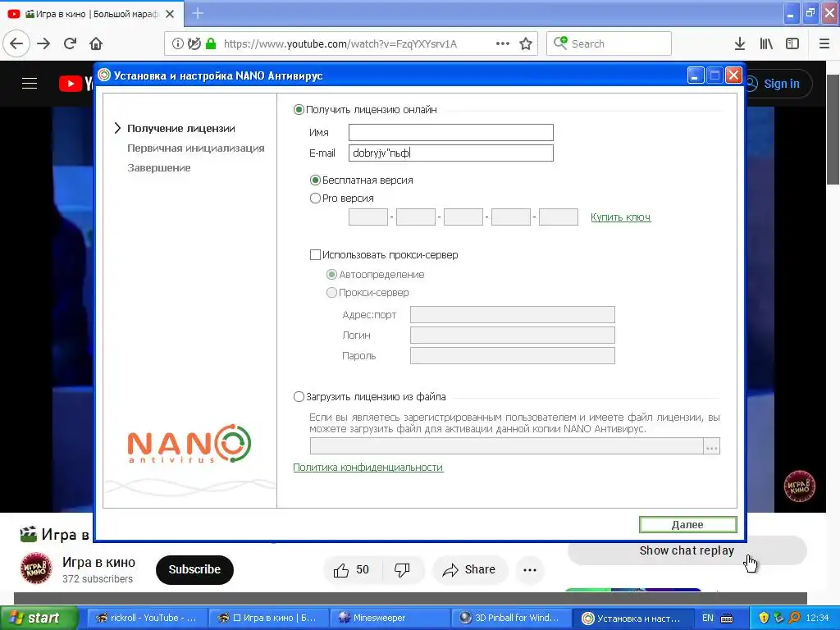Click the keyboard icon in taskbar tray
This screenshot has width=840, height=630.
coord(727,619)
